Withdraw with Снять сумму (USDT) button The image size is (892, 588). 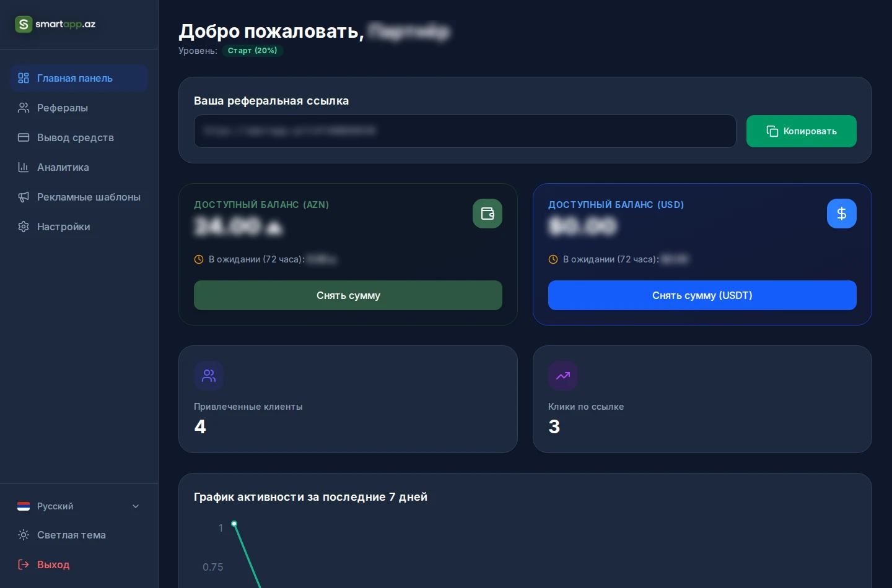click(x=702, y=295)
